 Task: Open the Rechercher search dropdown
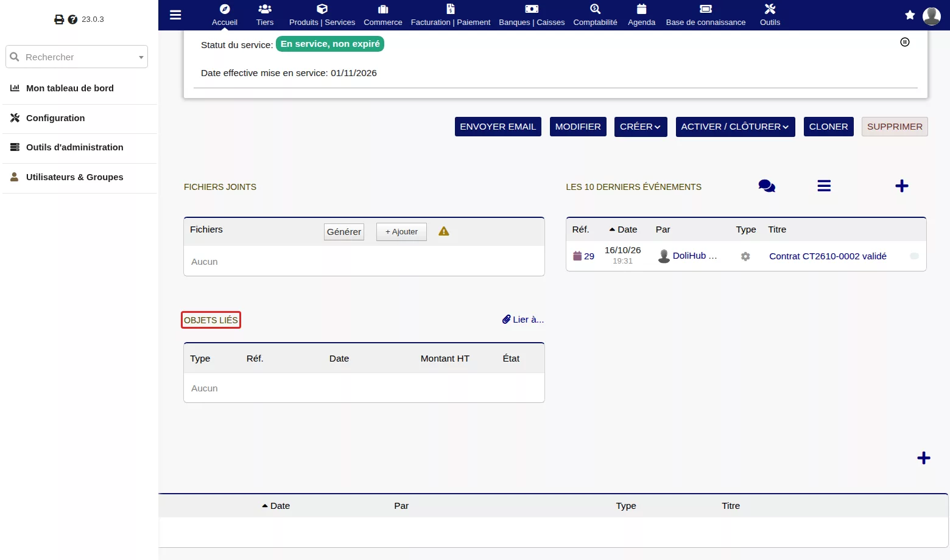click(x=77, y=57)
